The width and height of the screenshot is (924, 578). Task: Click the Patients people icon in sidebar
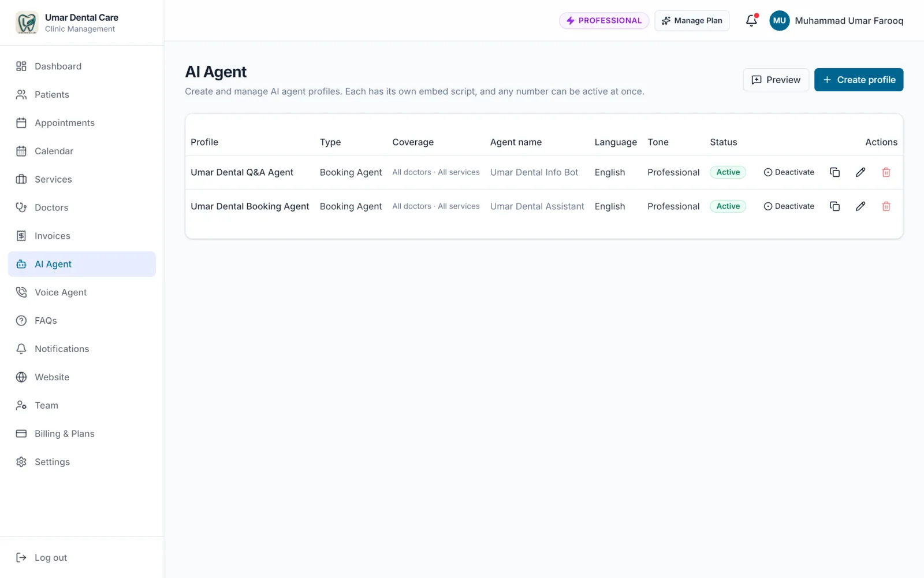click(21, 95)
